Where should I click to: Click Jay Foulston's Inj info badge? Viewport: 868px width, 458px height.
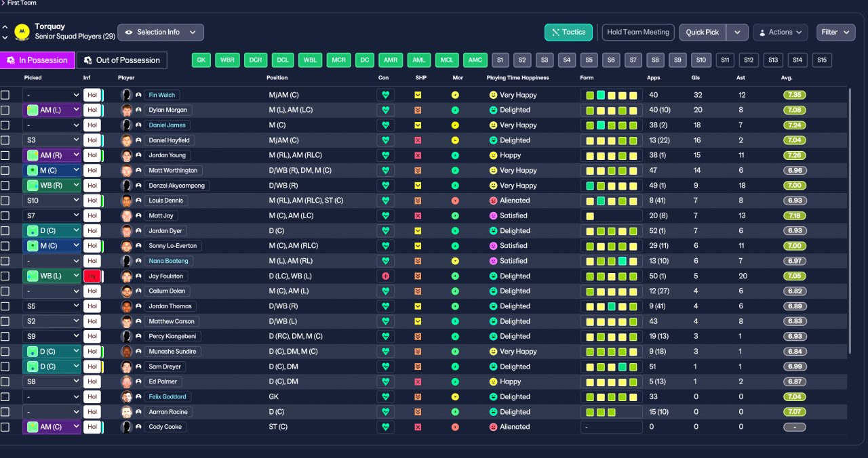click(92, 276)
